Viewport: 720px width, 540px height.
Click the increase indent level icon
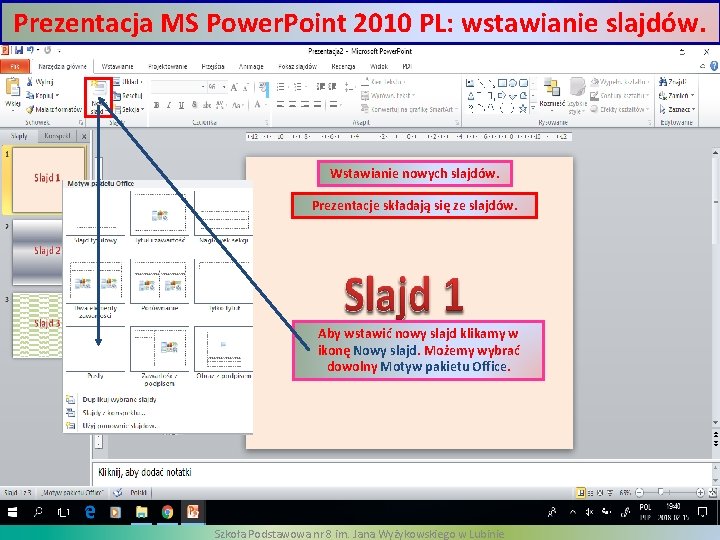point(332,87)
